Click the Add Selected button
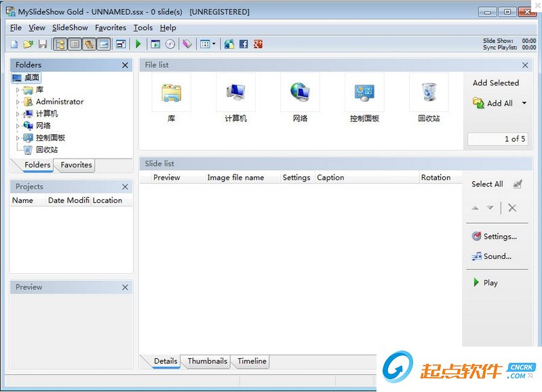Viewport: 542px width, 392px height. point(496,83)
